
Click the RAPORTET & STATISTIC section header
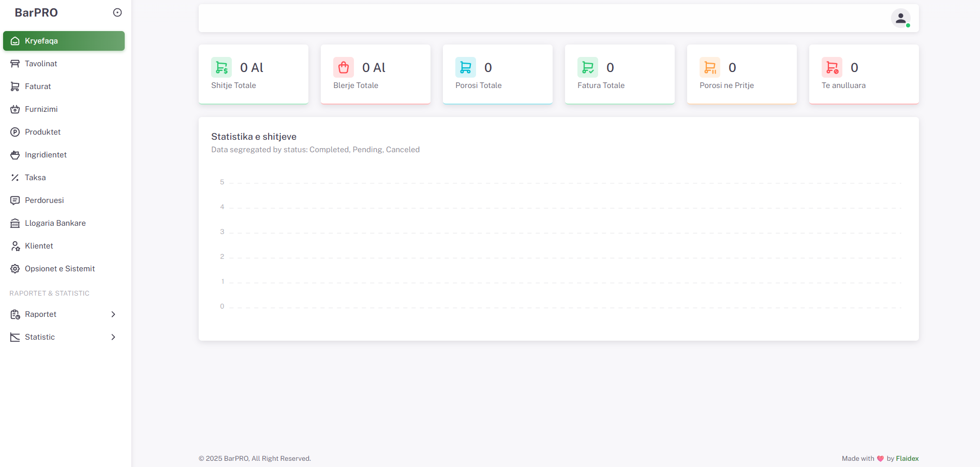point(49,293)
